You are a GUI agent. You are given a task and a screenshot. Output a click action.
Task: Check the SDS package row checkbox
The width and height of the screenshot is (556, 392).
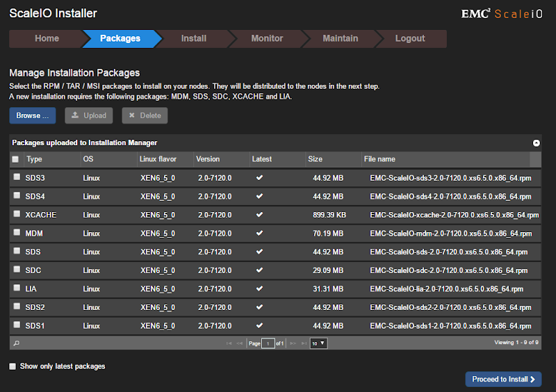coord(17,250)
